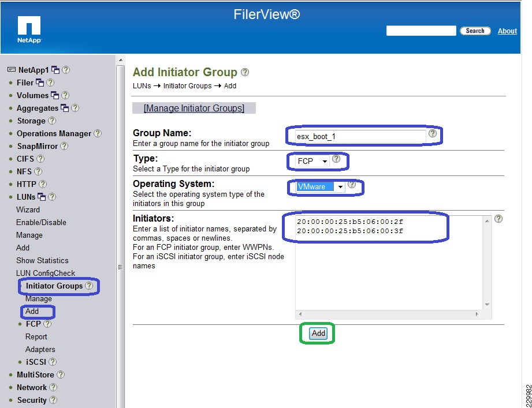Click the NetApp1 filer name

34,70
